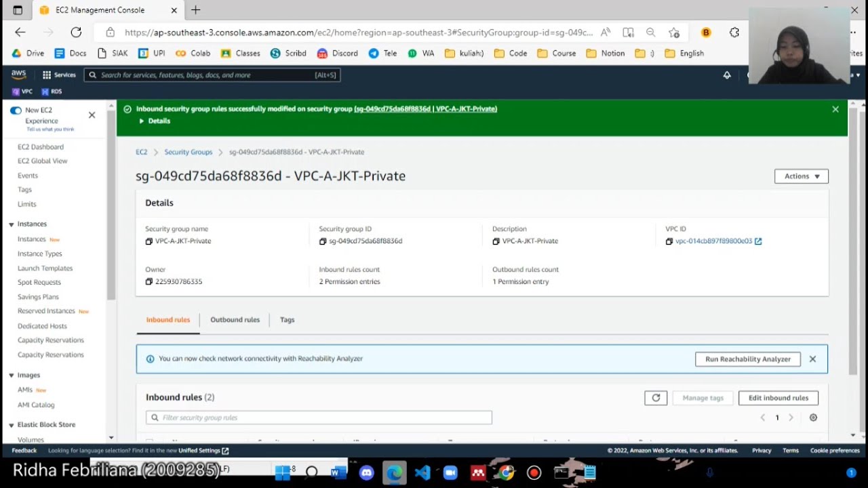Toggle the New EC2 Experience switch
The width and height of the screenshot is (868, 488).
(x=16, y=110)
